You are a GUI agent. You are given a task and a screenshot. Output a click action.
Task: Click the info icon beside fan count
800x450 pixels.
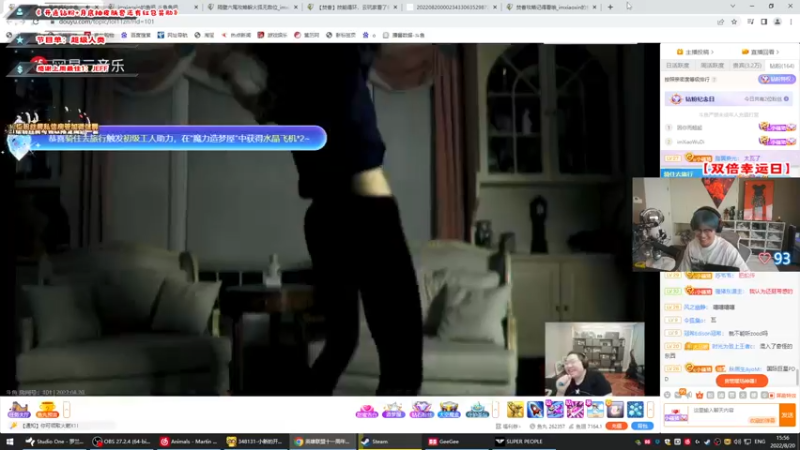coord(786,99)
